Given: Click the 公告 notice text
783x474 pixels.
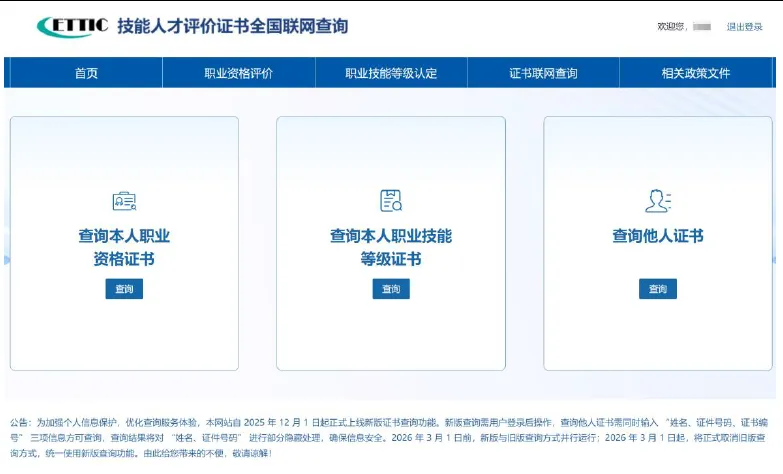Looking at the screenshot, I should [389, 438].
